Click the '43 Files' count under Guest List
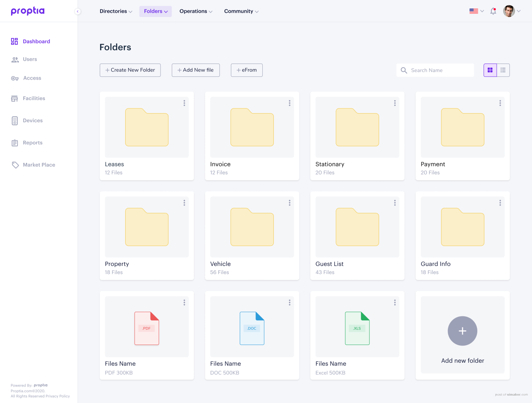 [x=325, y=272]
